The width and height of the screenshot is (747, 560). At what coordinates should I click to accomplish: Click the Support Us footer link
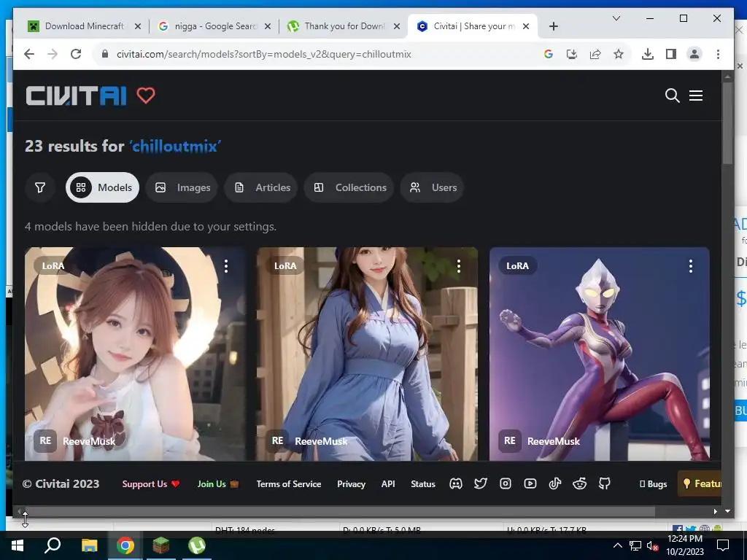(x=150, y=484)
